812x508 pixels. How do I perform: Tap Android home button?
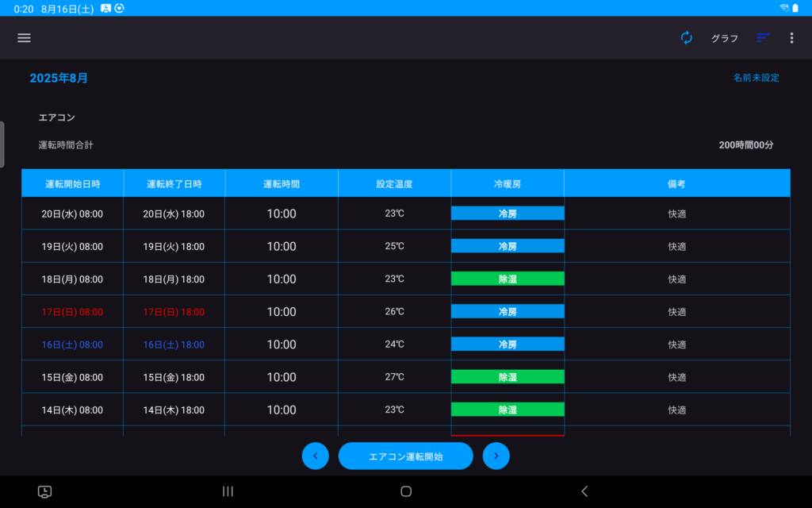point(406,491)
